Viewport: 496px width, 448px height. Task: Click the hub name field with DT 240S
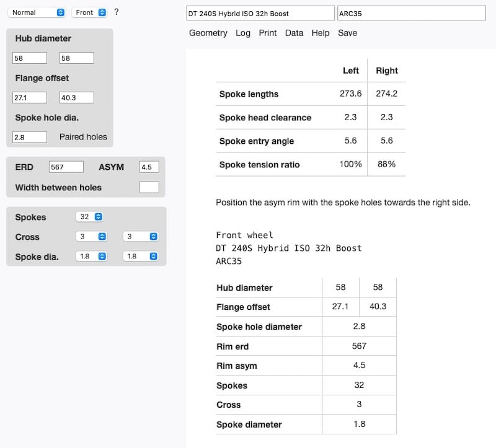click(x=260, y=13)
